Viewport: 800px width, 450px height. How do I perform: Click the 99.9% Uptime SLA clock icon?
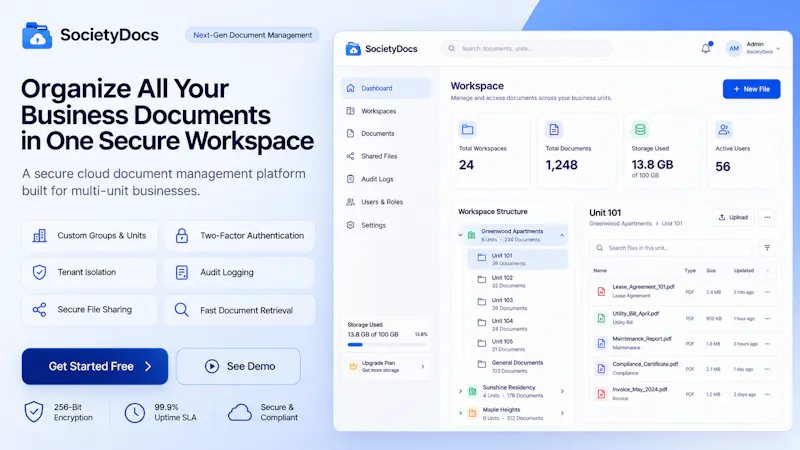coord(135,413)
